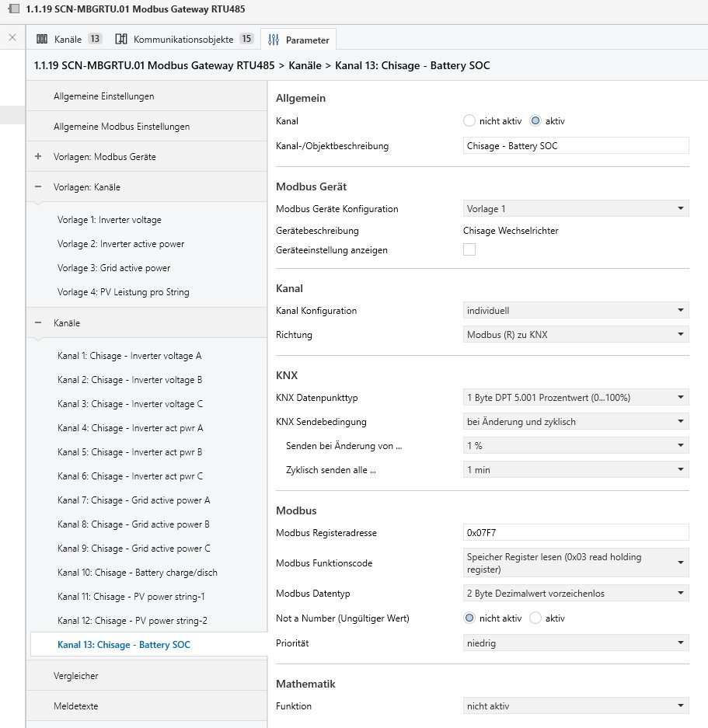Image resolution: width=708 pixels, height=728 pixels.
Task: Go to Allgemeine Modbus Einstellungen
Action: point(121,126)
